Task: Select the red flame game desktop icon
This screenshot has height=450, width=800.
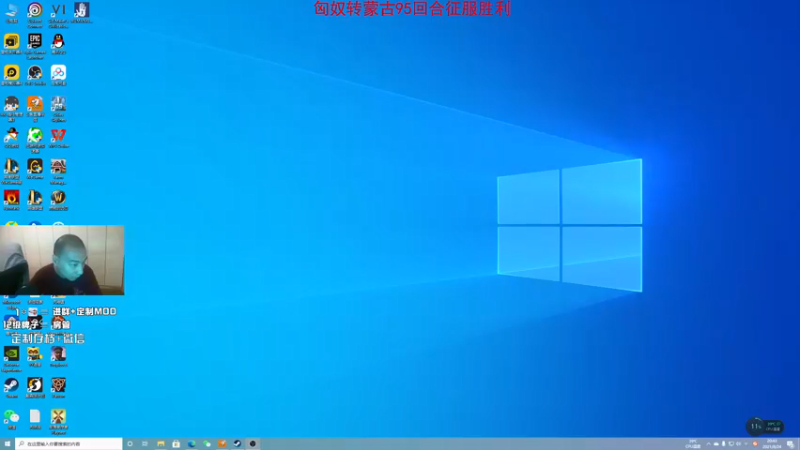Action: tap(11, 200)
